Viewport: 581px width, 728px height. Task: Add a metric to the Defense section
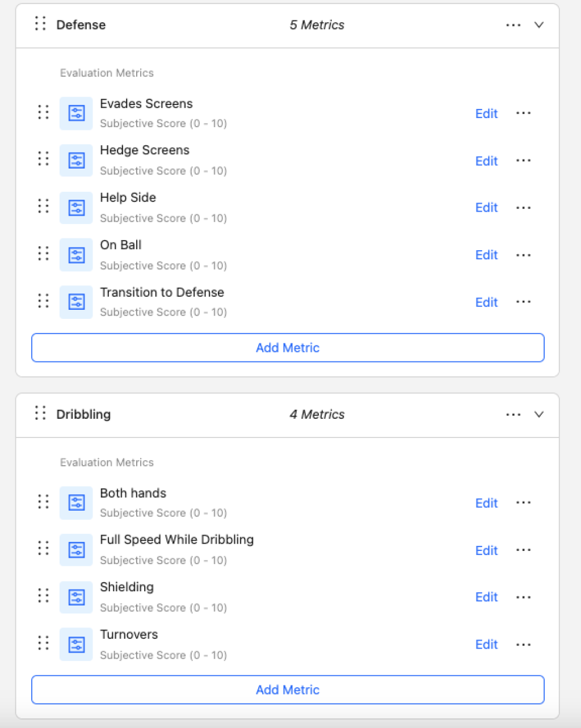(x=288, y=348)
